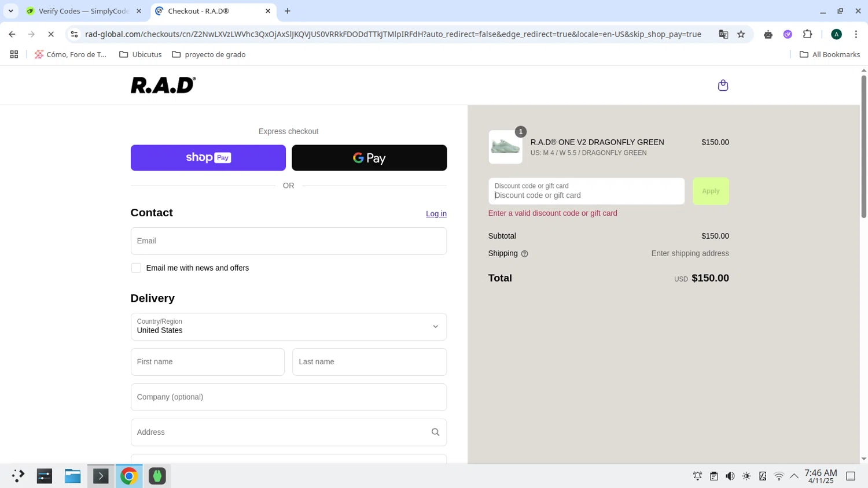Switch to Verify Codes — SimplyCodes tab
This screenshot has width=868, height=488.
[x=84, y=11]
